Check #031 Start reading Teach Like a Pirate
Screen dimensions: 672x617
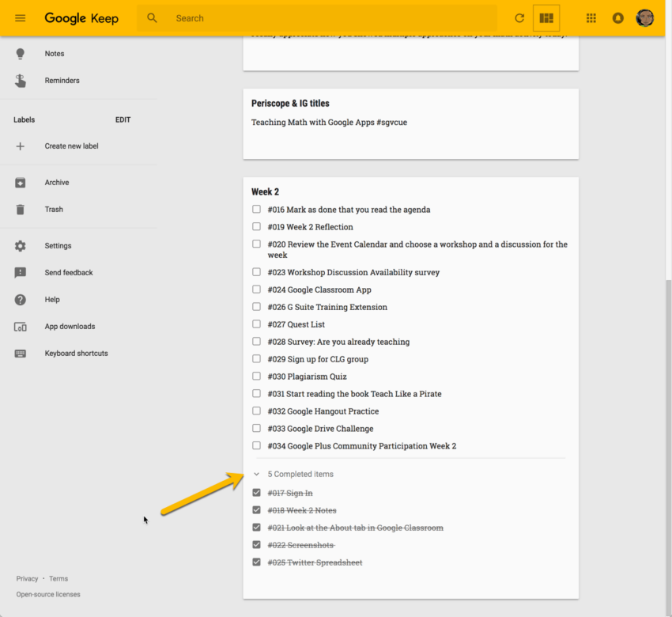[256, 394]
